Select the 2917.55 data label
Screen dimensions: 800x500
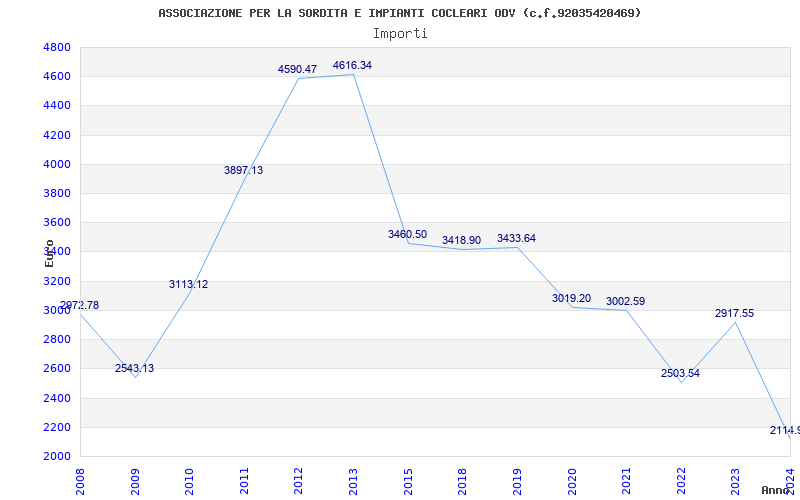(734, 314)
